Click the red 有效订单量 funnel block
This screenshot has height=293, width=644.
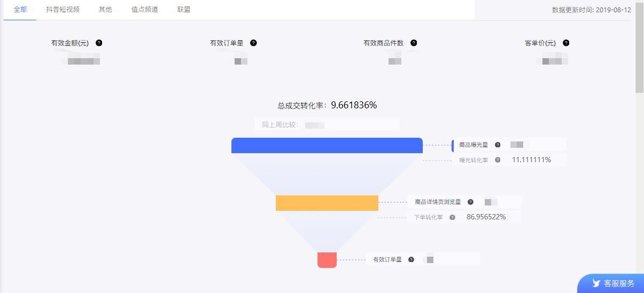tap(327, 259)
